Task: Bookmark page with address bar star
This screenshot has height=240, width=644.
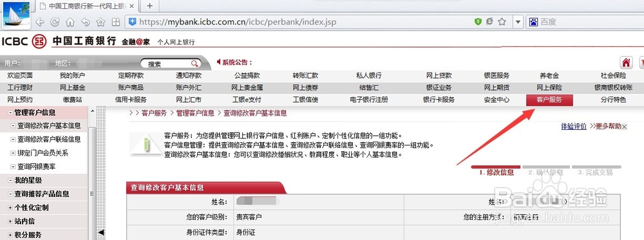Action: [x=502, y=22]
